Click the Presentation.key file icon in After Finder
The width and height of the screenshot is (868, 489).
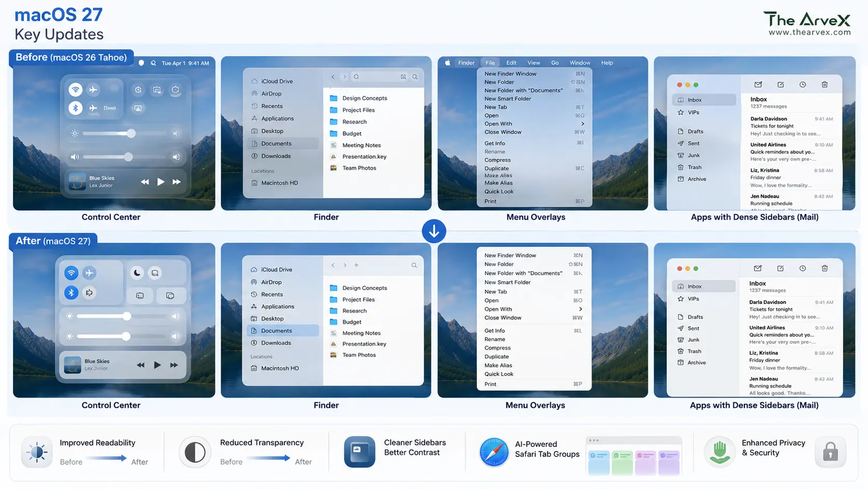[333, 344]
